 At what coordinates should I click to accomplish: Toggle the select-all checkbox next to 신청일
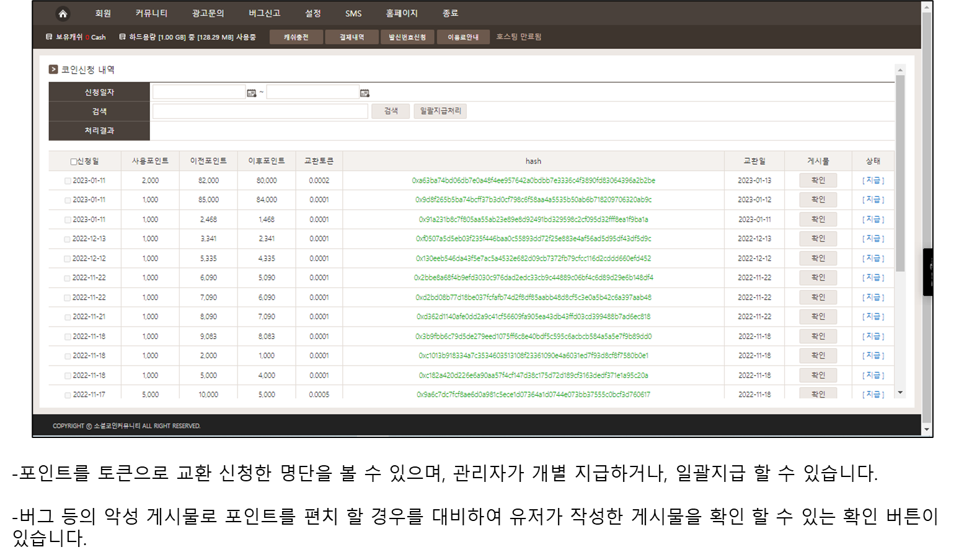(x=73, y=162)
